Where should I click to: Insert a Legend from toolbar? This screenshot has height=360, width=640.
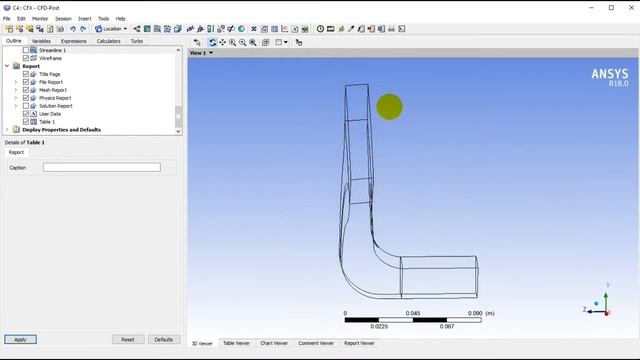210,29
